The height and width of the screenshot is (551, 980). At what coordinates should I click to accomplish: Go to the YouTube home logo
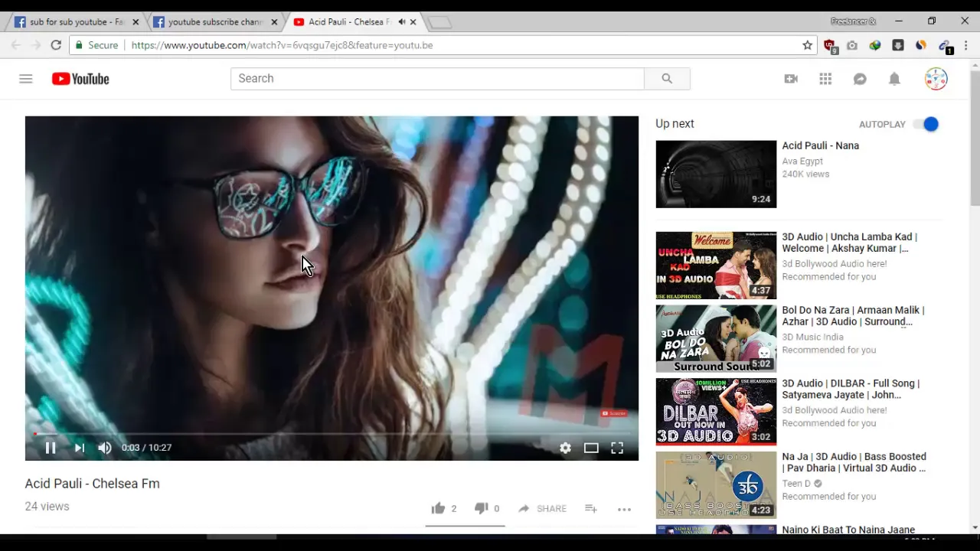click(x=80, y=79)
